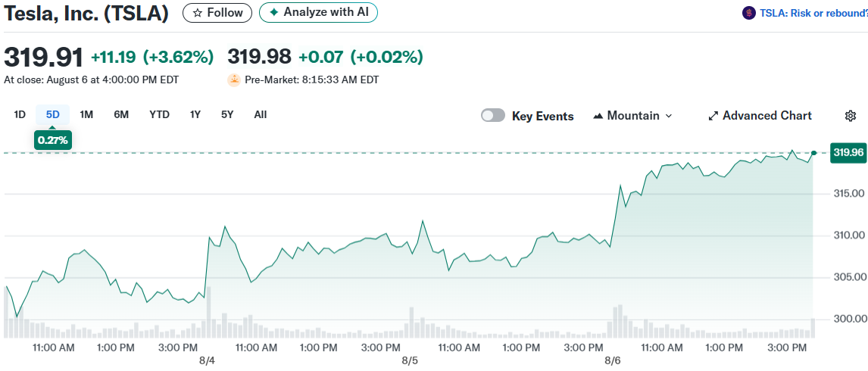Click the +0.07 (+0.02%) pre-market change
The image size is (868, 371).
(x=361, y=57)
